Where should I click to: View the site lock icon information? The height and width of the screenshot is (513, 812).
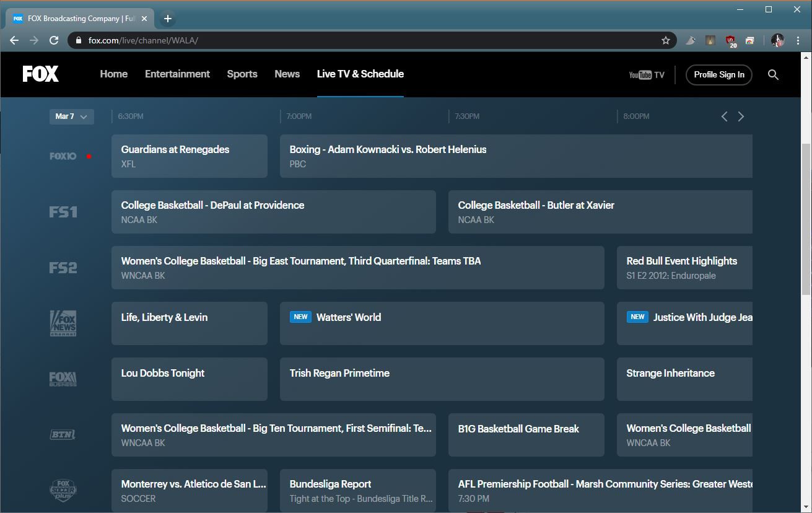[x=78, y=40]
